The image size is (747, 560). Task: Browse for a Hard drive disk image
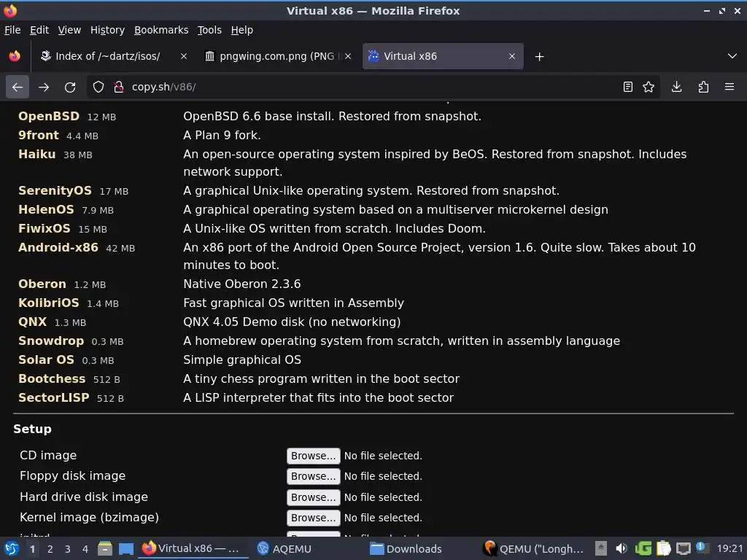point(313,497)
